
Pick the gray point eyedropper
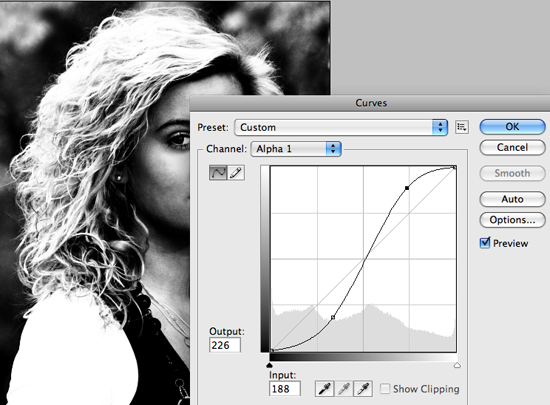point(344,389)
